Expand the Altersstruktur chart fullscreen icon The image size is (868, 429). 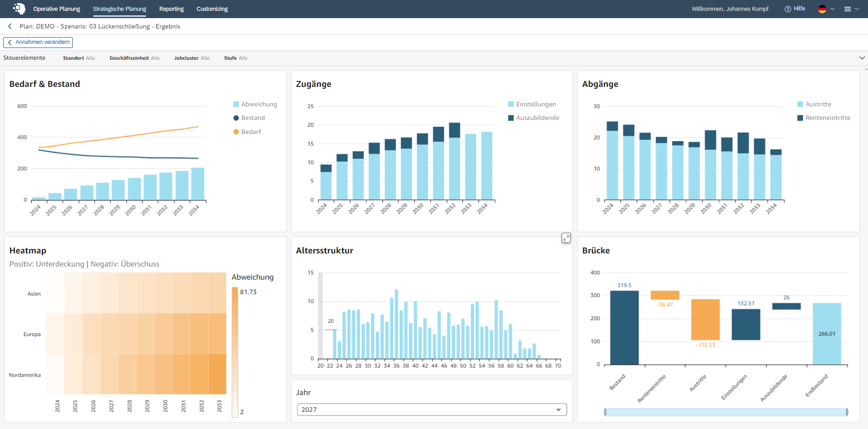[566, 238]
